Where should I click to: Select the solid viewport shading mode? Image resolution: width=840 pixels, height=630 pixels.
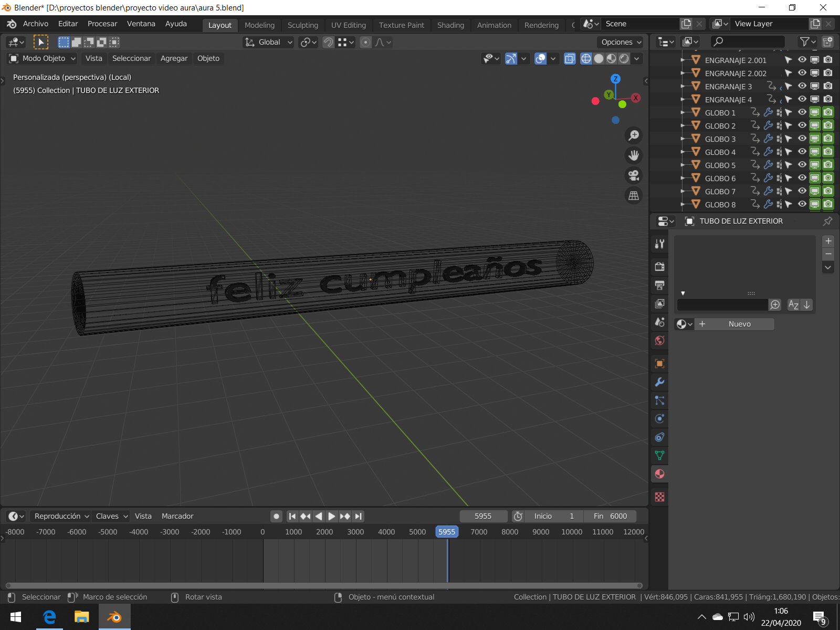point(599,58)
